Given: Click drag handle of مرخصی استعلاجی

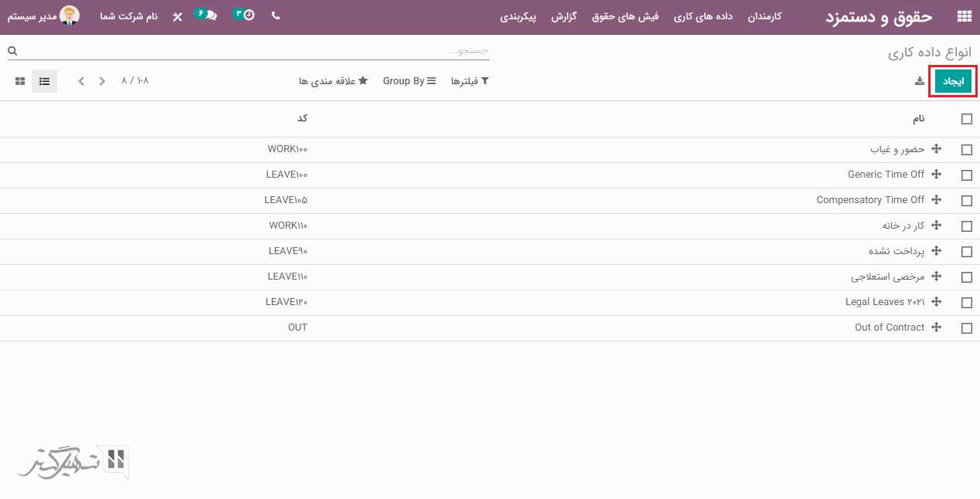Looking at the screenshot, I should pyautogui.click(x=936, y=277).
